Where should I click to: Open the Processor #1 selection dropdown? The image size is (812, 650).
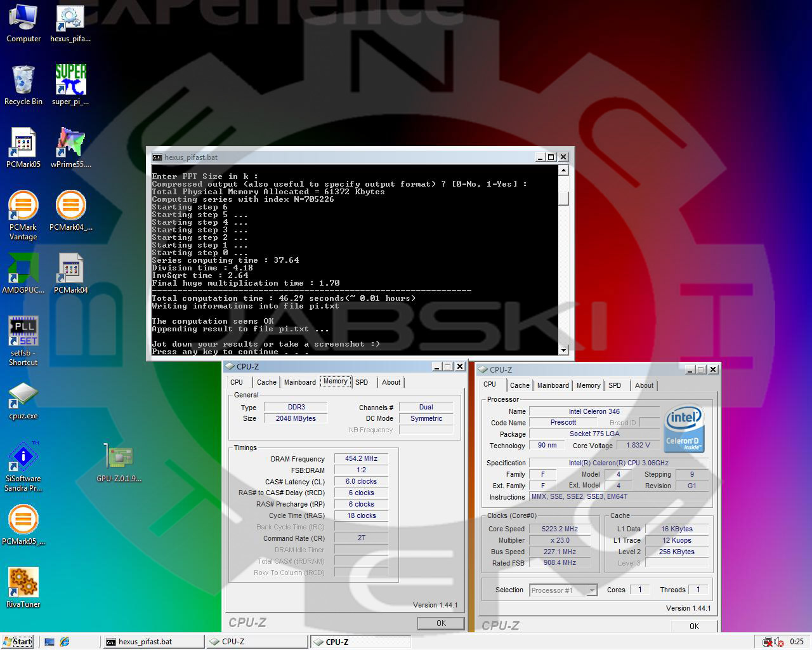point(563,590)
